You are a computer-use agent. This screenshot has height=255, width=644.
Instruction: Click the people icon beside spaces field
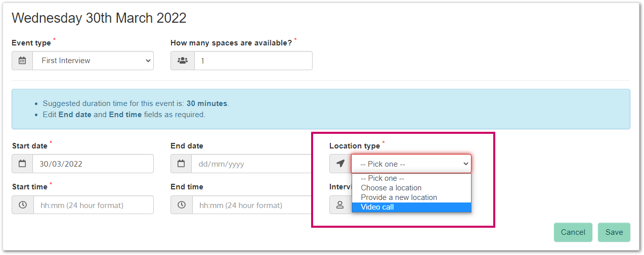[x=182, y=61]
